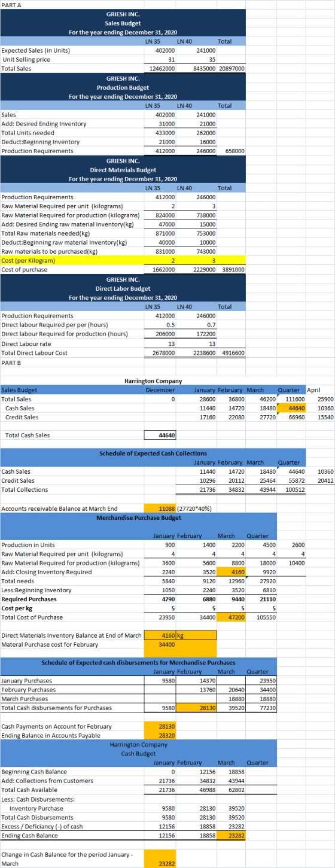Screen dimensions: 335x868
Task: Select the 'PART A' cell at top
Action: coord(10,5)
